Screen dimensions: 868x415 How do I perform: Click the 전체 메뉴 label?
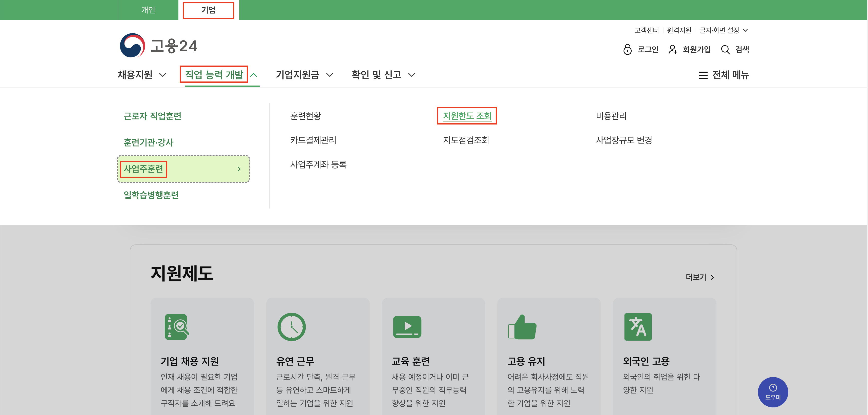click(x=731, y=75)
